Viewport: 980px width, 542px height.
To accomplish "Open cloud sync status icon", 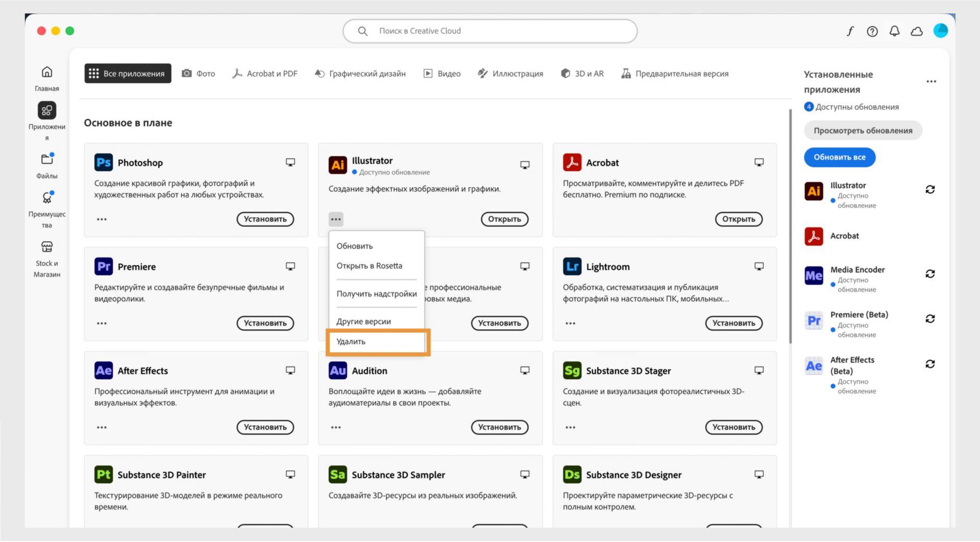I will click(917, 31).
